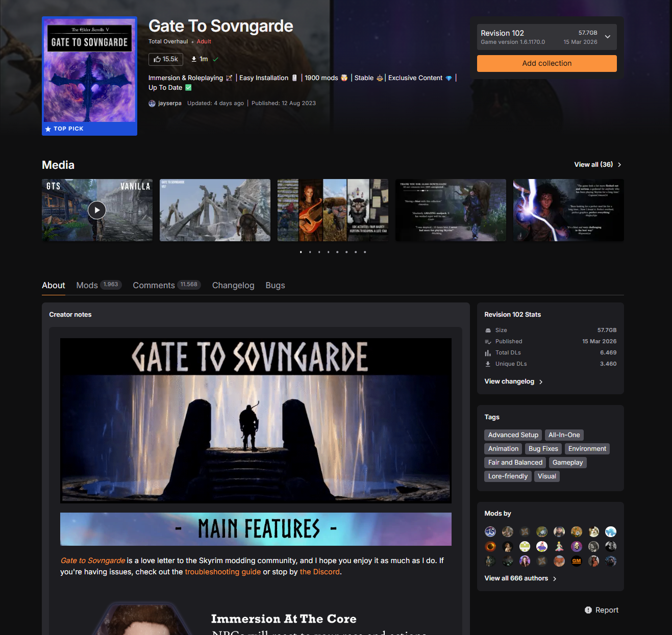The image size is (672, 635).
Task: Click the Gate To Sovngarde banner image
Action: [x=256, y=421]
